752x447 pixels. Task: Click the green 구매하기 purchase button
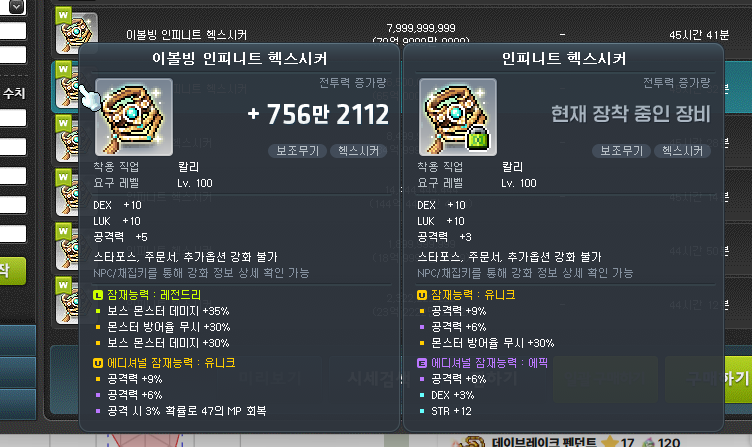point(737,379)
